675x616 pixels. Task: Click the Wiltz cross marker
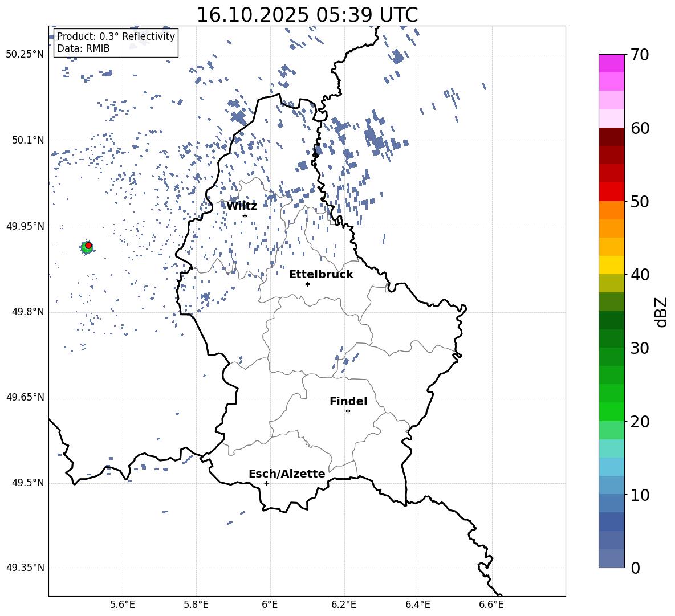tap(245, 215)
